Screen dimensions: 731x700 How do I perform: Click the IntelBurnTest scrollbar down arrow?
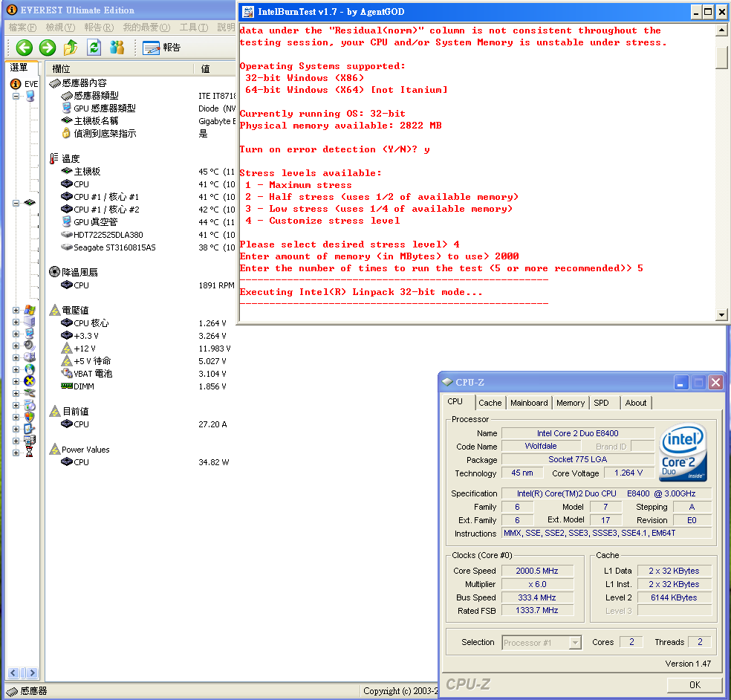pyautogui.click(x=721, y=314)
